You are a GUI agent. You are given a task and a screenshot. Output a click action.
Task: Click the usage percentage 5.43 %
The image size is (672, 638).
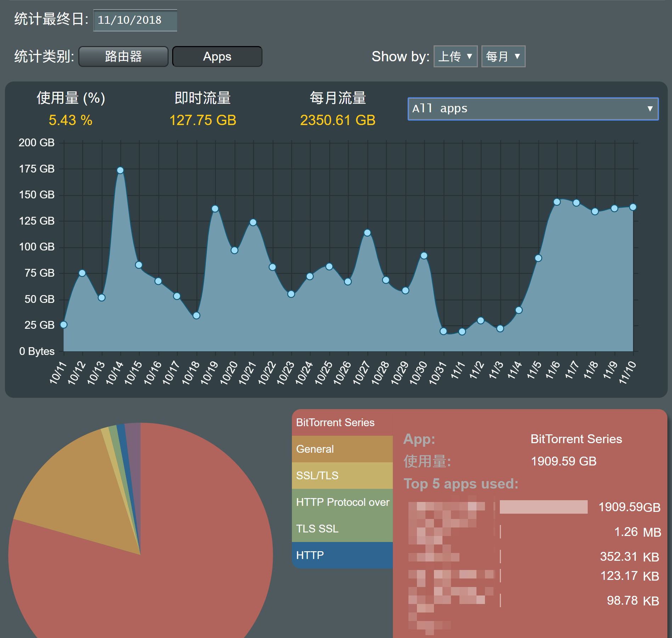(x=70, y=120)
